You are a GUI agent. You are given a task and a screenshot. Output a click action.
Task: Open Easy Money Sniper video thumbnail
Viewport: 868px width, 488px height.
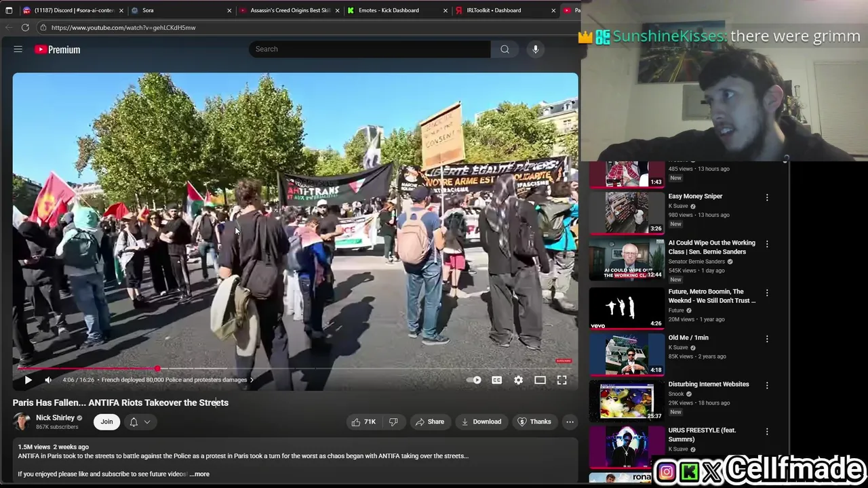(x=627, y=213)
